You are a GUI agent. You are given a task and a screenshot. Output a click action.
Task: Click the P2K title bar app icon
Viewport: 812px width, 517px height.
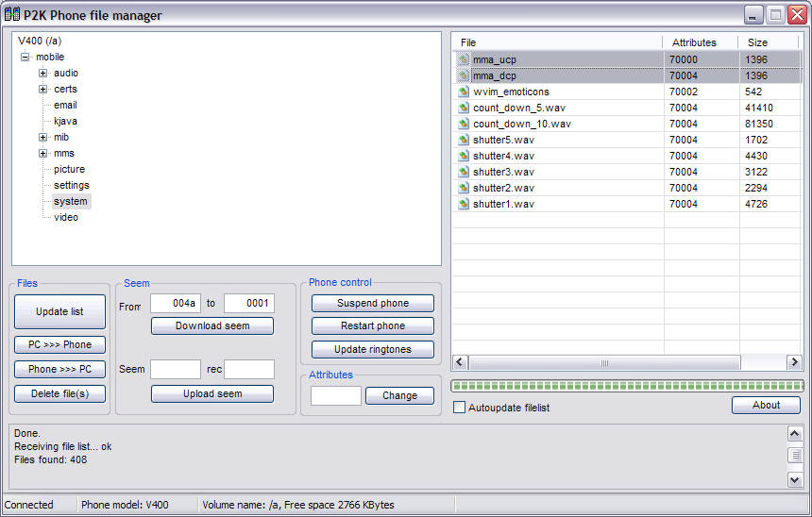13,15
